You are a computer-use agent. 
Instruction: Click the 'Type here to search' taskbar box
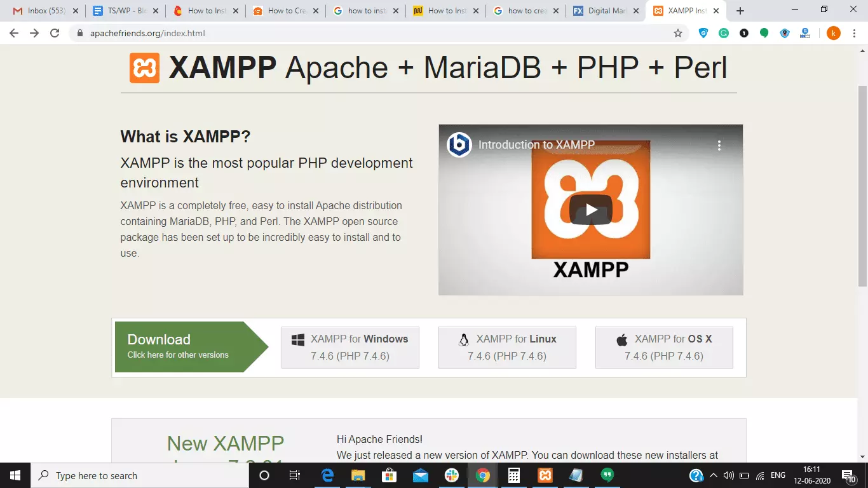coord(139,475)
